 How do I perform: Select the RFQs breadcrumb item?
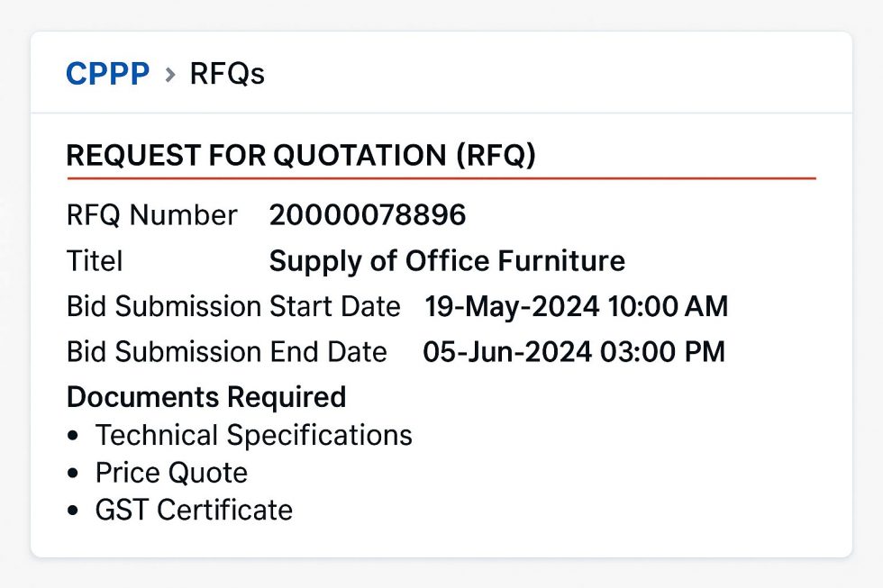tap(225, 74)
